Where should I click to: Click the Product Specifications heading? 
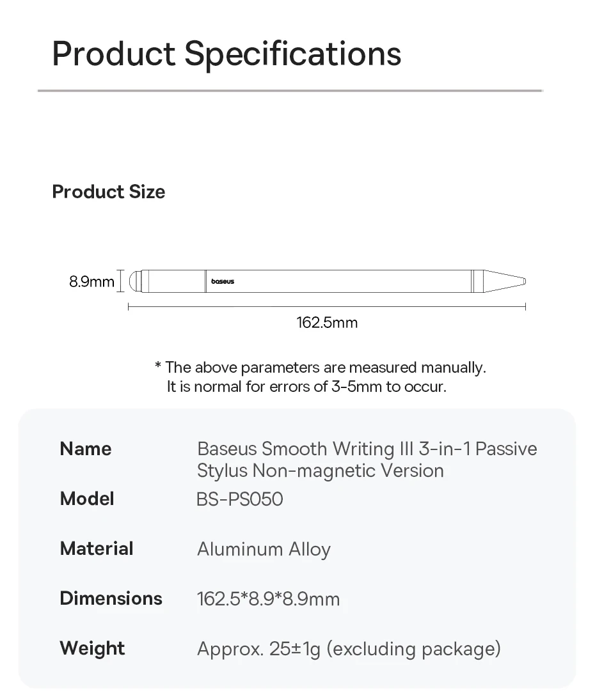[226, 54]
